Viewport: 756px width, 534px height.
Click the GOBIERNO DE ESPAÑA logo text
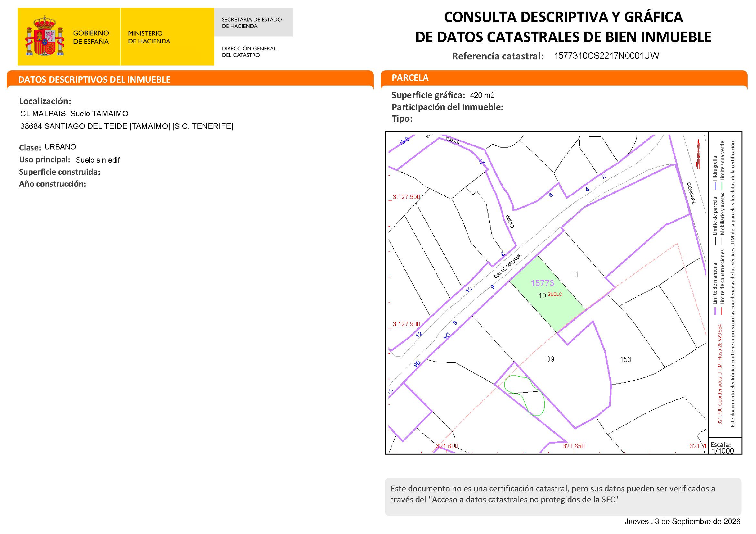pos(91,37)
